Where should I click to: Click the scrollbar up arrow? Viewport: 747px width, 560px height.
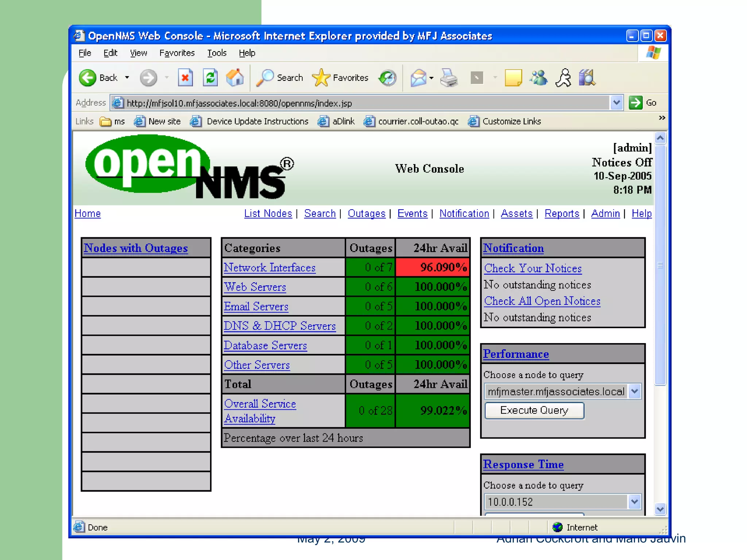[660, 138]
